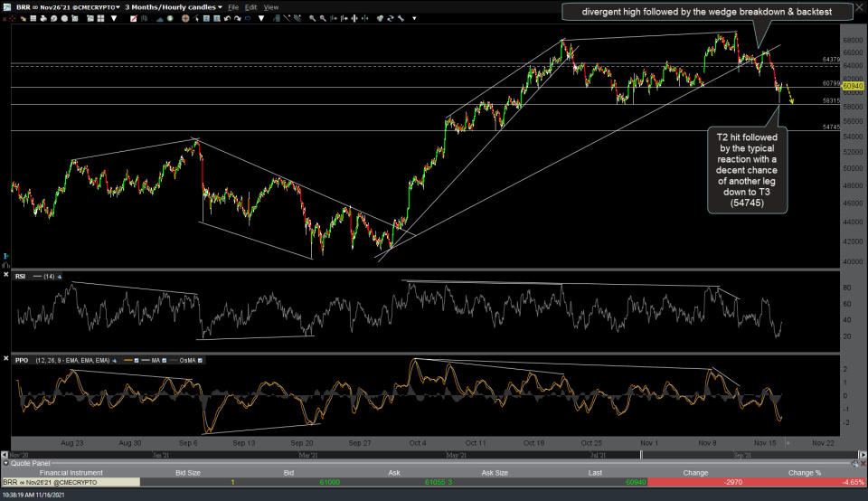The width and height of the screenshot is (868, 501).
Task: Close the RSI indicator panel
Action: [6, 276]
